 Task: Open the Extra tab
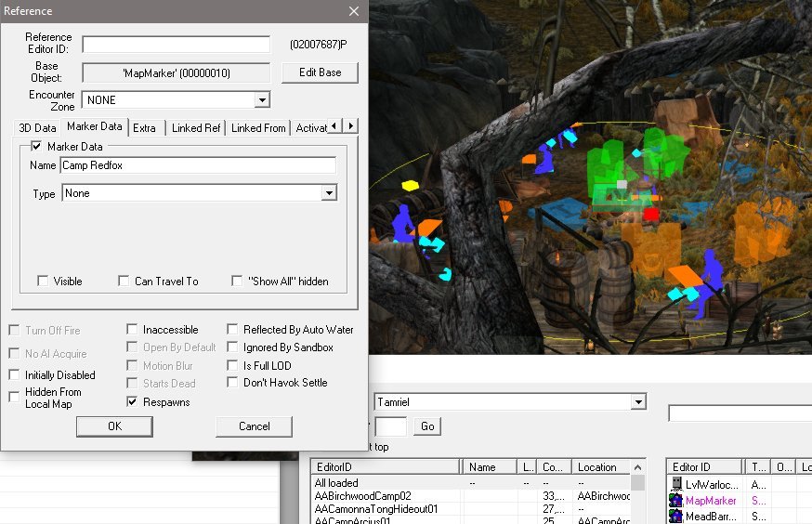[144, 128]
